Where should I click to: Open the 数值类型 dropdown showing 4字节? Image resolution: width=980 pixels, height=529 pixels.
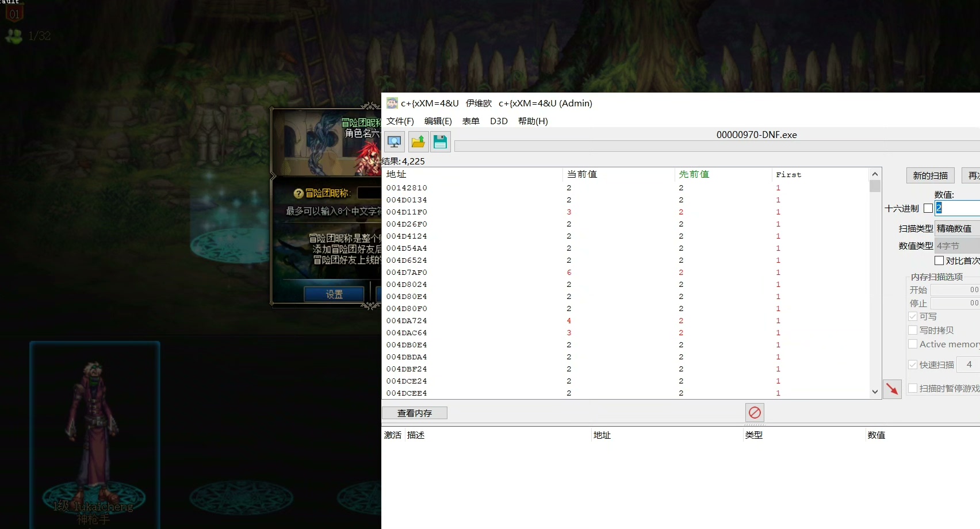point(958,246)
